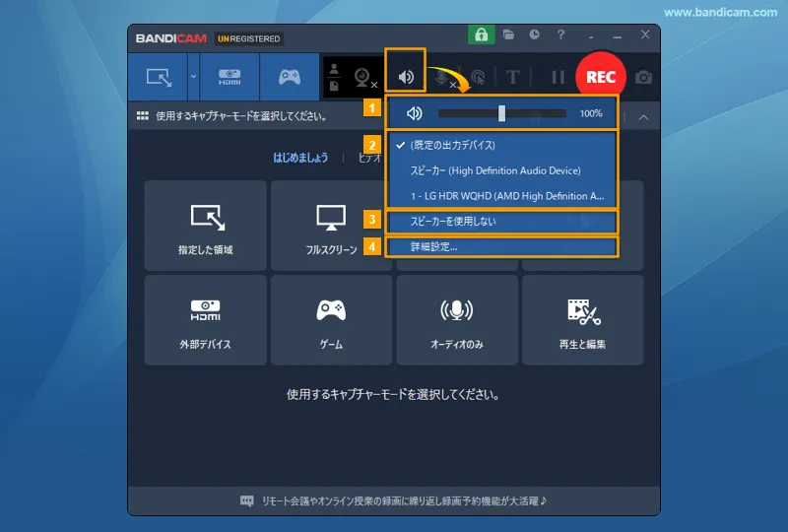Image resolution: width=788 pixels, height=532 pixels.
Task: Select スピーカー (High Definition Audio Device)
Action: click(x=501, y=170)
